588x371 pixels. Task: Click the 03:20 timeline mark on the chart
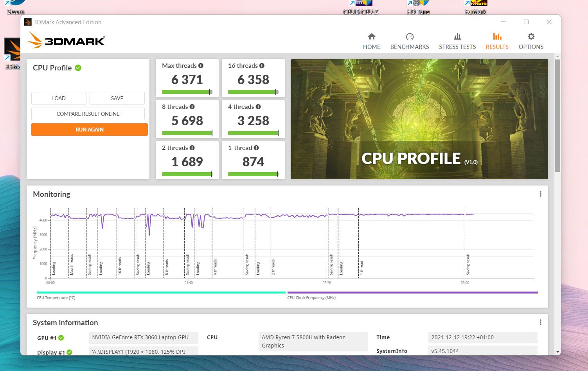click(x=327, y=283)
